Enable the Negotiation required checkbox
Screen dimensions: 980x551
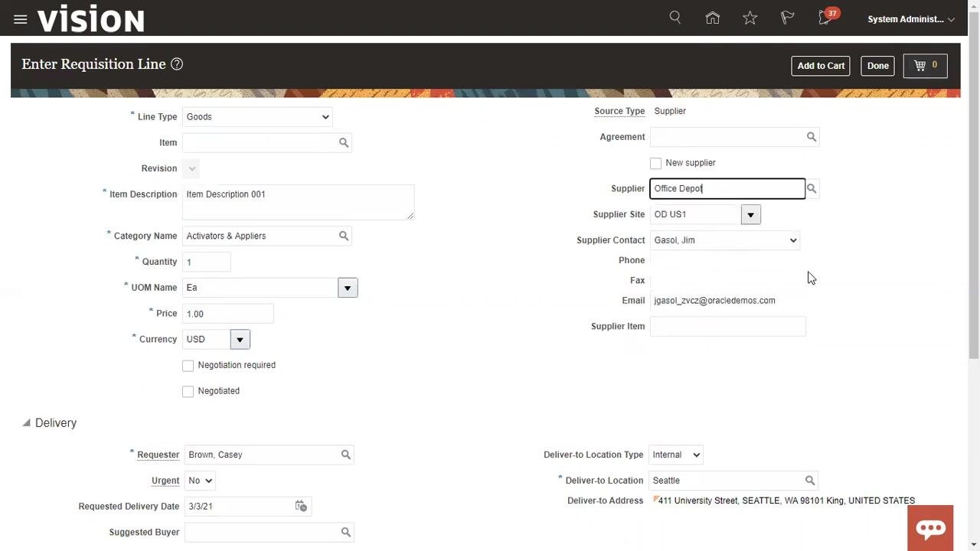[188, 366]
